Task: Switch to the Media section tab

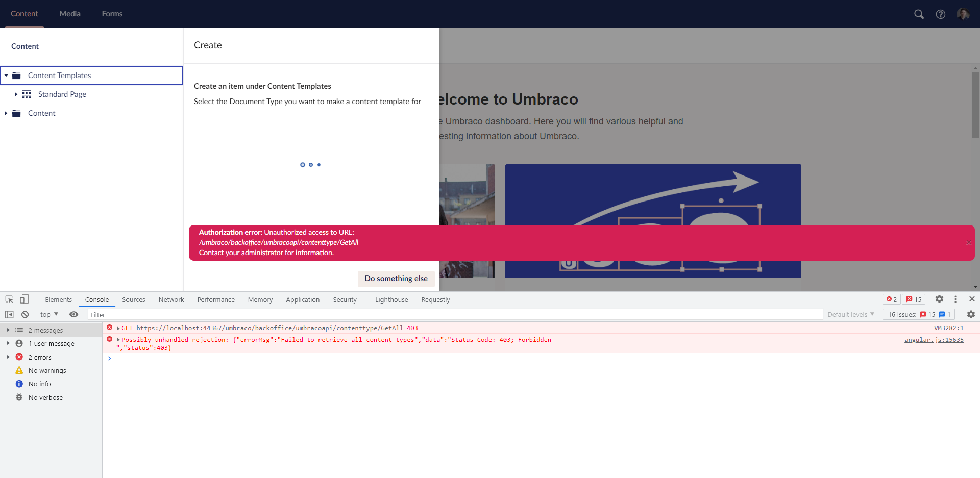Action: (70, 14)
